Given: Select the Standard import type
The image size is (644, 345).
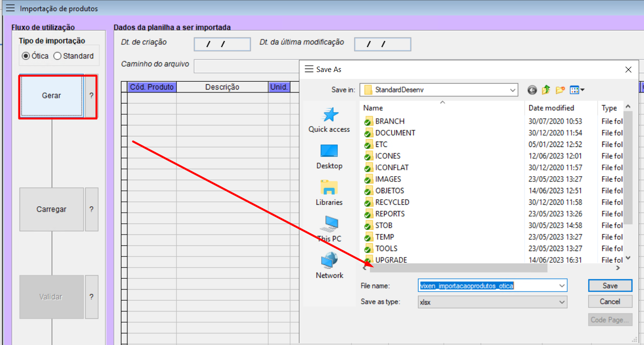Looking at the screenshot, I should coord(73,56).
